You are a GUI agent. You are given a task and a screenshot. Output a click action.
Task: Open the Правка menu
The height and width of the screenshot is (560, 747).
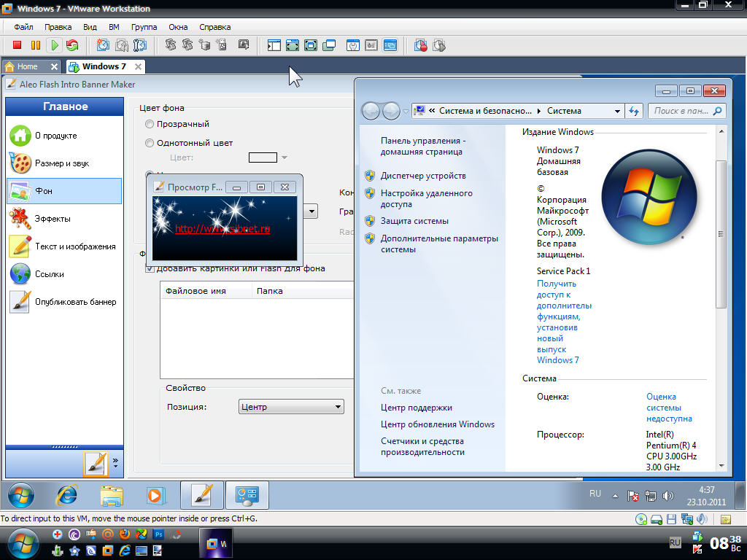tap(58, 27)
